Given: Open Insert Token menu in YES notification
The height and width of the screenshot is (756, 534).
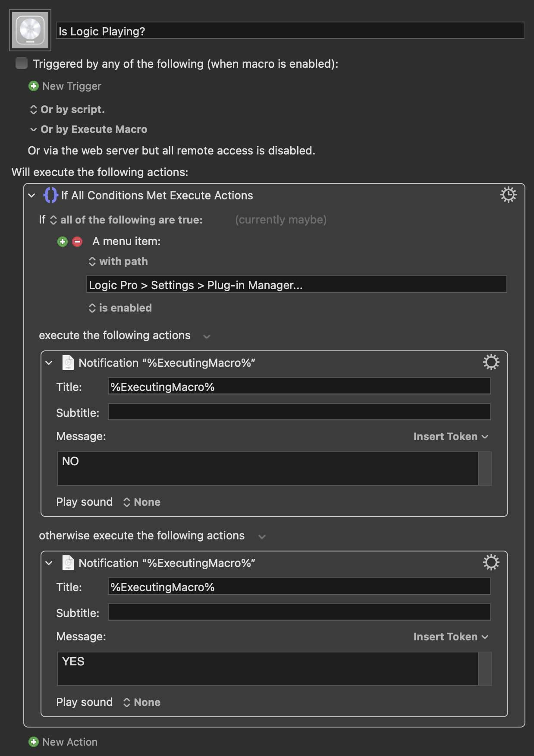Looking at the screenshot, I should point(450,637).
